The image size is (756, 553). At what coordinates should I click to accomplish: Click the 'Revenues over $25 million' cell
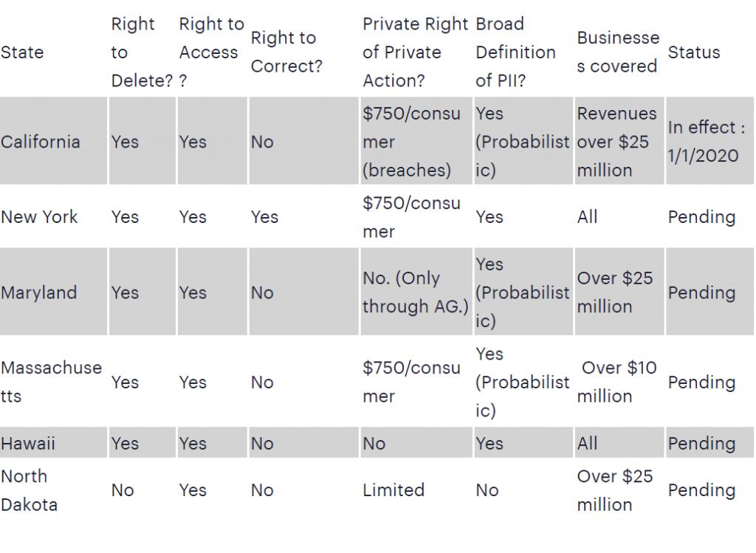pos(616,142)
